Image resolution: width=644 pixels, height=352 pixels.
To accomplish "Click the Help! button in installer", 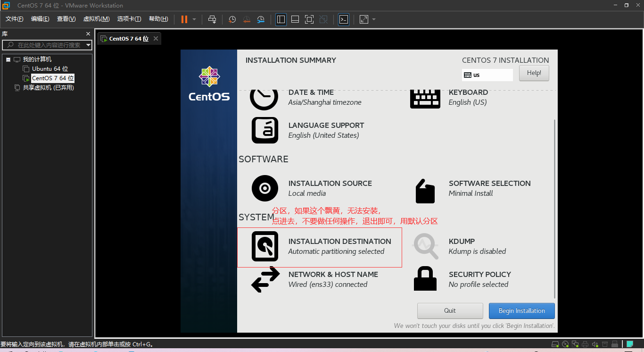I will pos(534,73).
